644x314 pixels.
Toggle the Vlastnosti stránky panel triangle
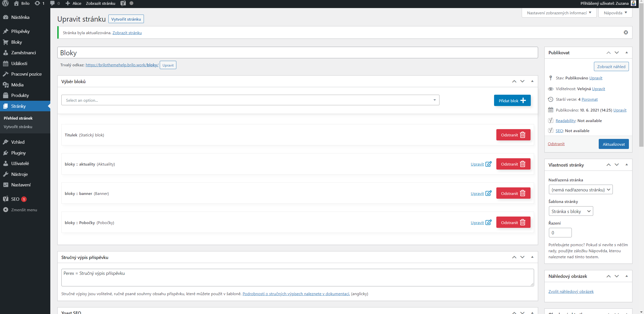tap(626, 165)
